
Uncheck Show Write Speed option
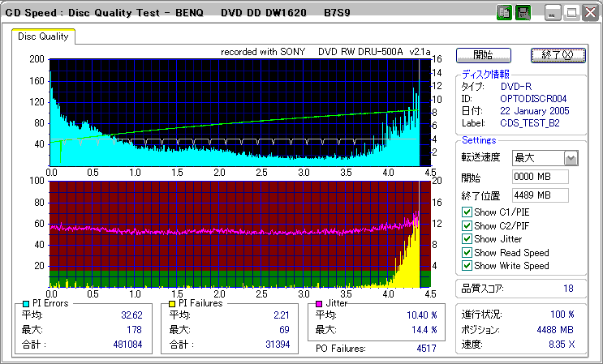[467, 266]
